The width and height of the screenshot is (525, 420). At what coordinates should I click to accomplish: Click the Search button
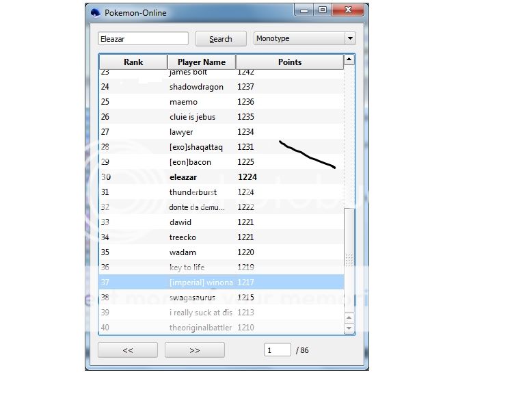pos(220,39)
